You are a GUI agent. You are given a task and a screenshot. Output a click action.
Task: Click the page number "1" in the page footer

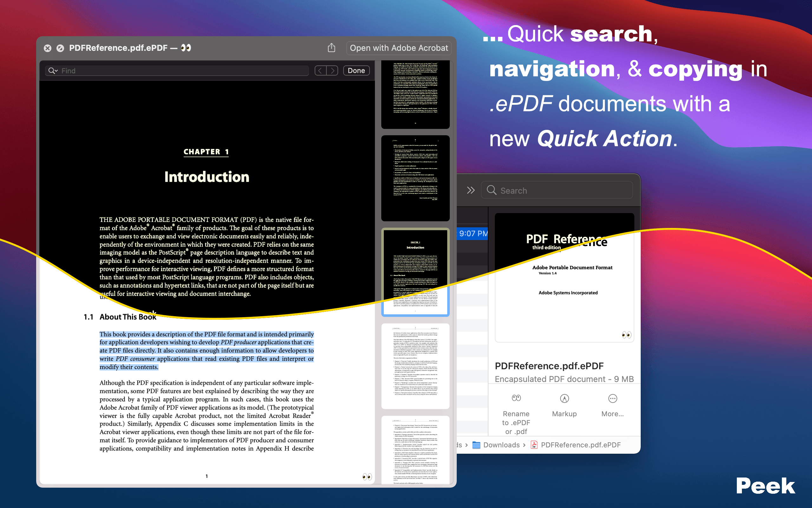(x=207, y=476)
